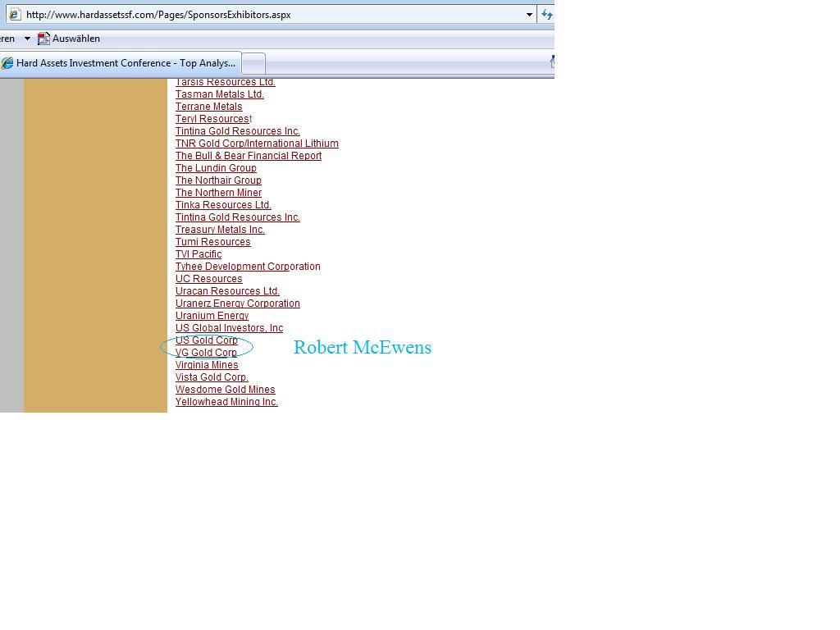Screen dimensions: 840x630
Task: Click the refresh arrows icon
Action: pos(546,15)
